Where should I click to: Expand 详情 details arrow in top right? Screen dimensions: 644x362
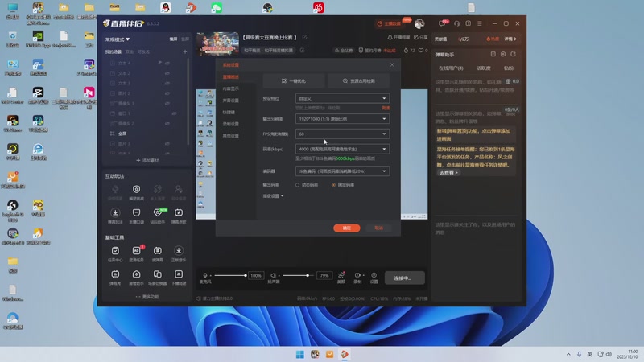click(510, 39)
